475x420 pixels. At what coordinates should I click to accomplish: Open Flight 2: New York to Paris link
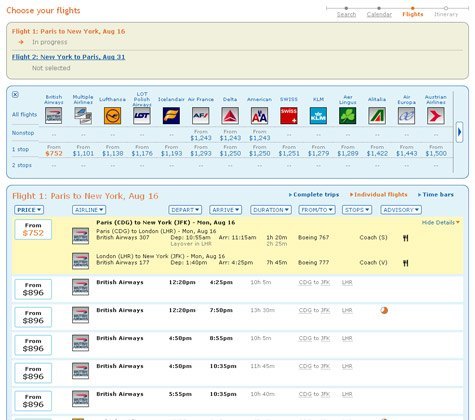(69, 57)
